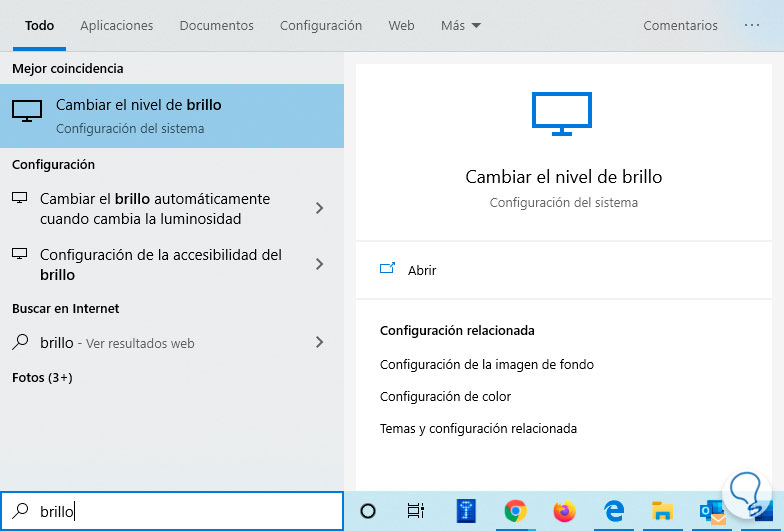784x531 pixels.
Task: Open Firefox from the taskbar
Action: (564, 511)
